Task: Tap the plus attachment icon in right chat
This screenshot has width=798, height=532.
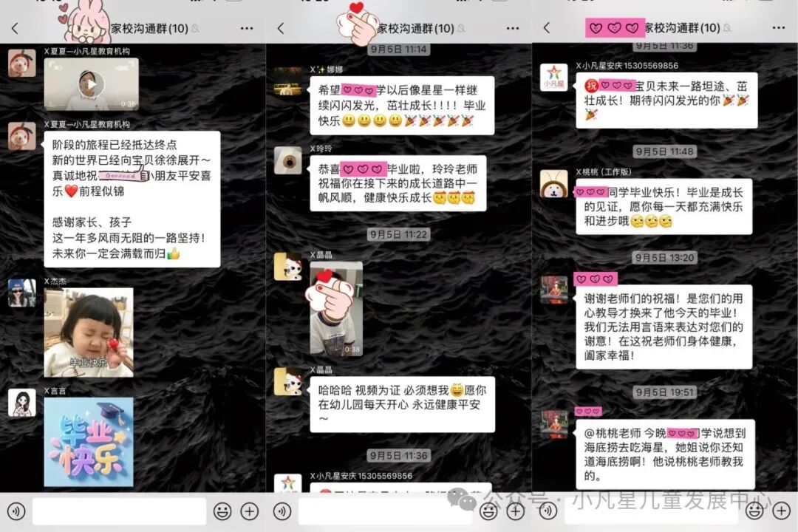Action: pos(781,511)
